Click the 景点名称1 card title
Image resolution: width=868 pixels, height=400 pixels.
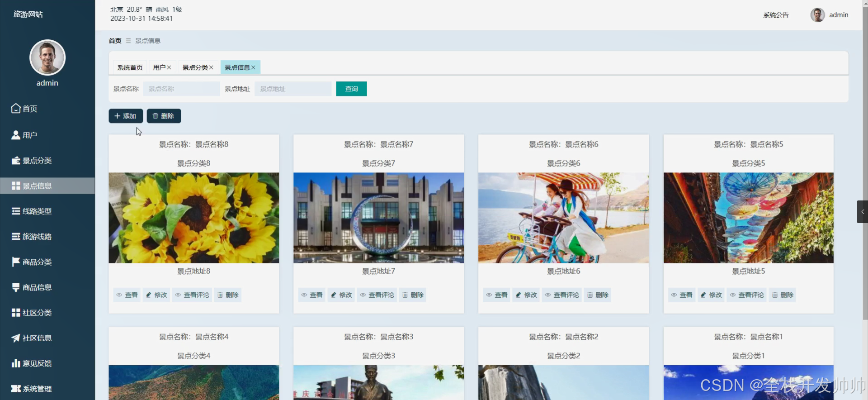click(748, 337)
